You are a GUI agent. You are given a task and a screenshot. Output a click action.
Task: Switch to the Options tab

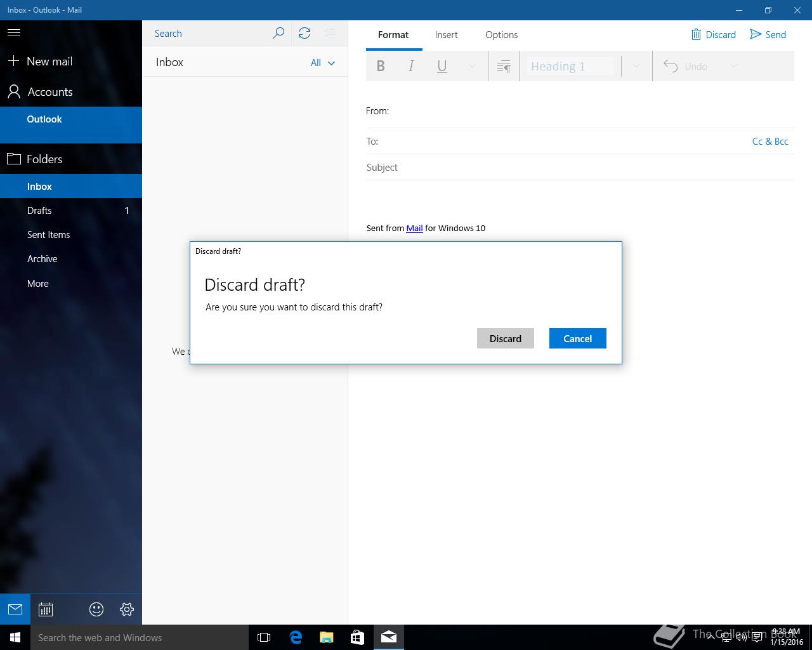[x=501, y=35]
